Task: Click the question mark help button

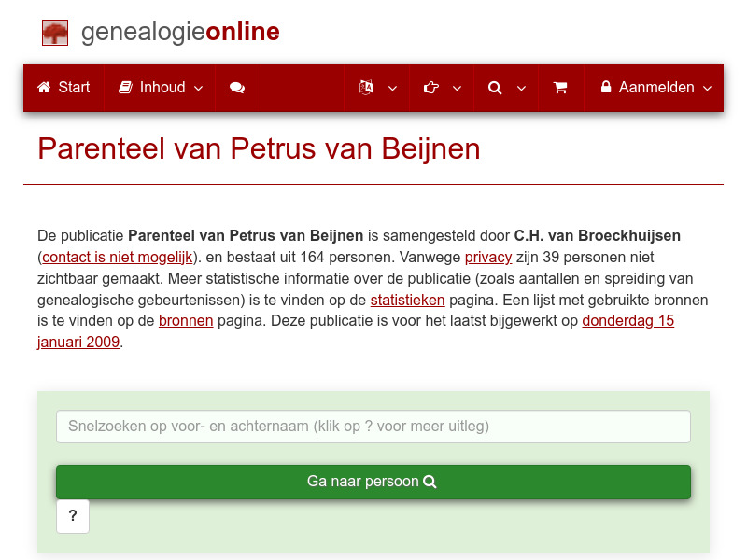Action: pos(73,516)
